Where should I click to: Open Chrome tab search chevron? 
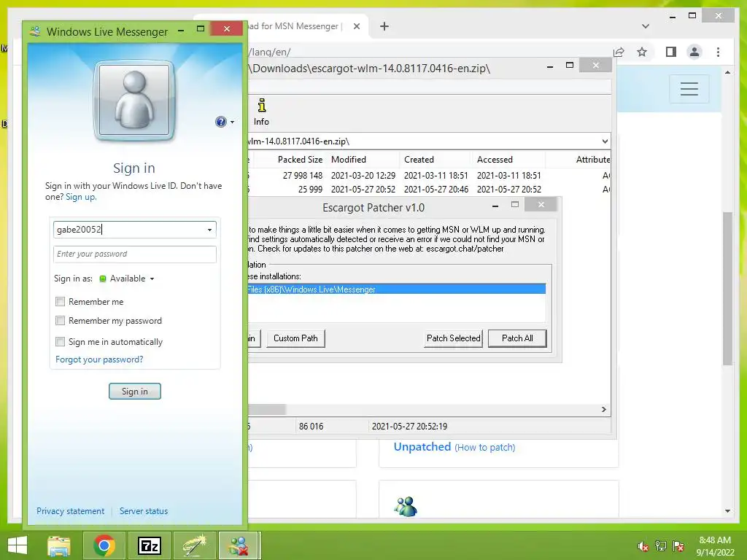[646, 26]
